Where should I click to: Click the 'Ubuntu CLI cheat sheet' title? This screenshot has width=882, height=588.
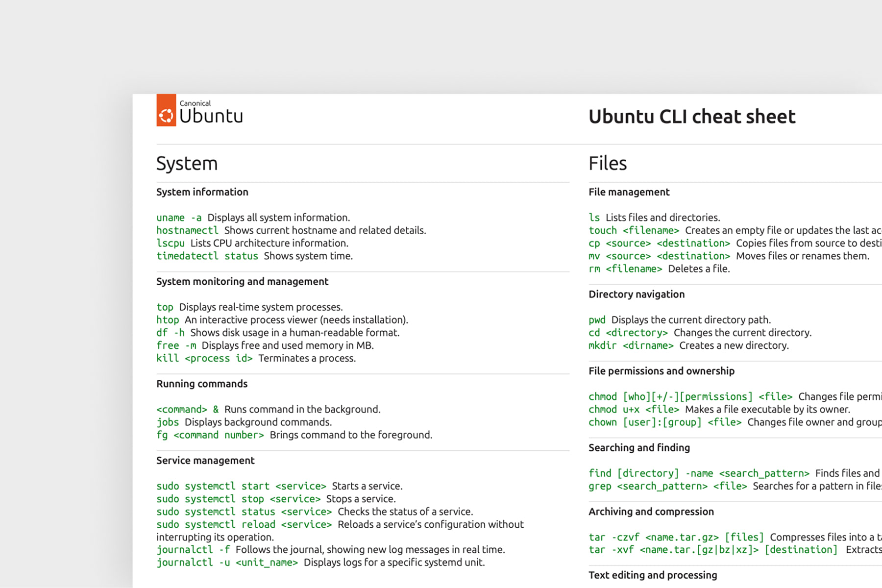pyautogui.click(x=692, y=117)
